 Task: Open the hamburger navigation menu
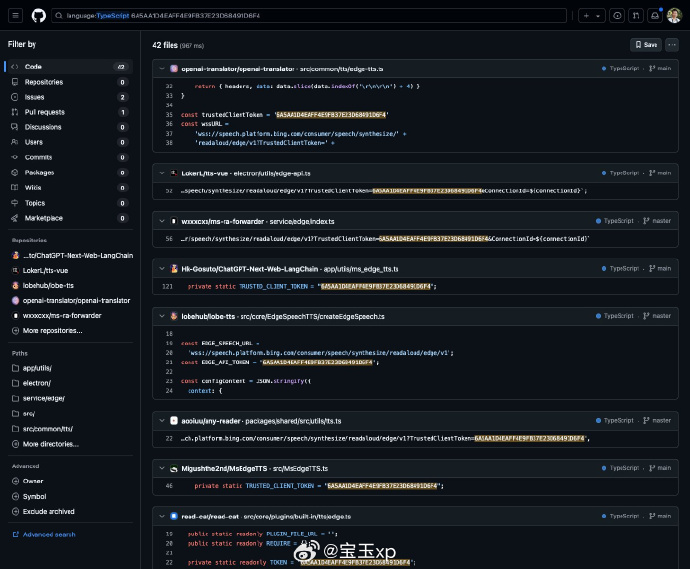(15, 16)
